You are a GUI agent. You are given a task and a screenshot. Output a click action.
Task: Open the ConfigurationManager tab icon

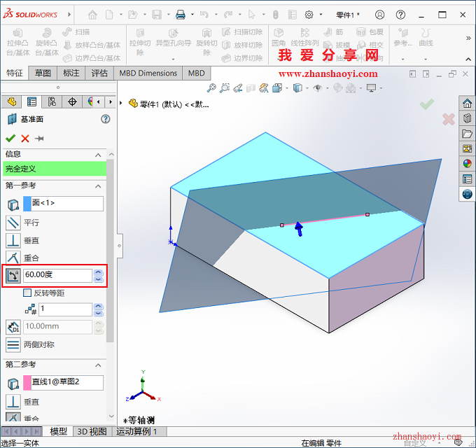click(52, 101)
